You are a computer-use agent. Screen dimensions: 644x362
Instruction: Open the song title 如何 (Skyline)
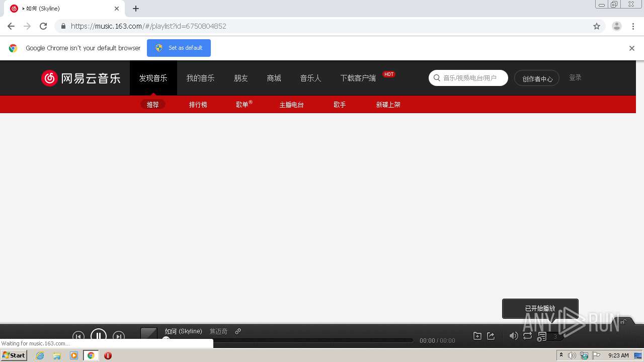(x=183, y=331)
